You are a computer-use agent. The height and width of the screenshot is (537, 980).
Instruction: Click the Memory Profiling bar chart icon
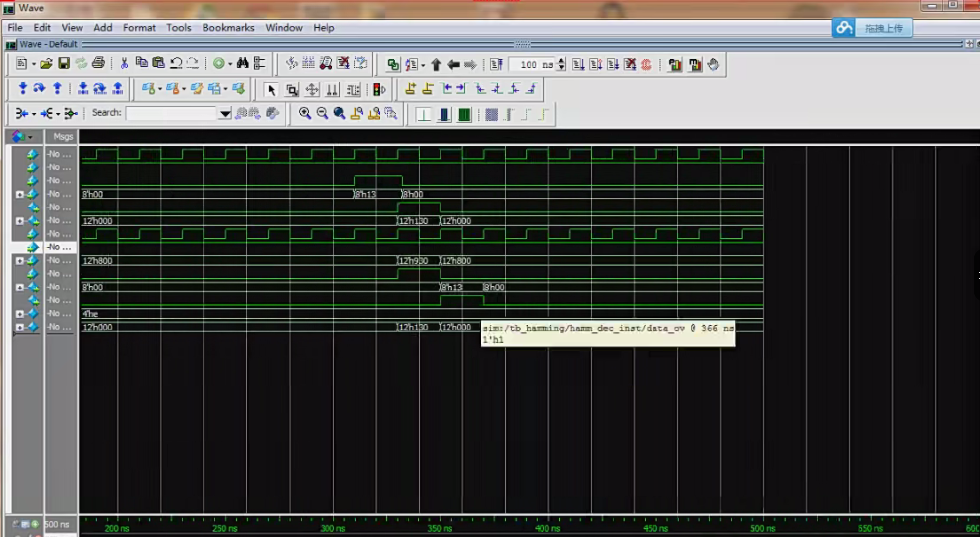(694, 65)
